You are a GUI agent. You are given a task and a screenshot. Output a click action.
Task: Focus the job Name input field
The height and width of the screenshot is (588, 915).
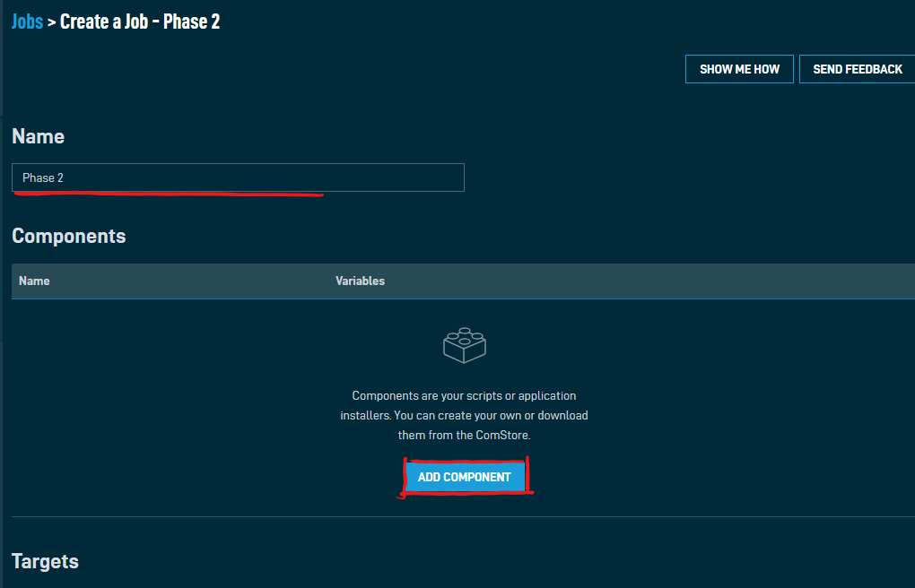pos(238,177)
